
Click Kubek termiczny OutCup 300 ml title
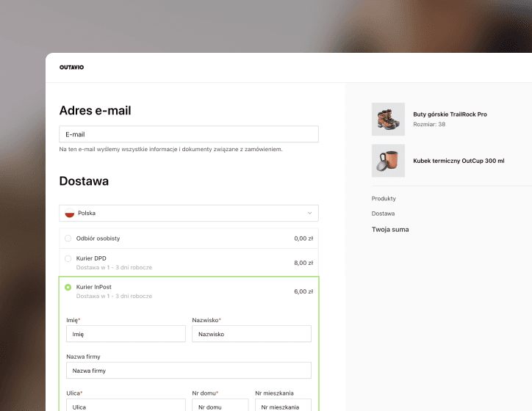(x=459, y=161)
